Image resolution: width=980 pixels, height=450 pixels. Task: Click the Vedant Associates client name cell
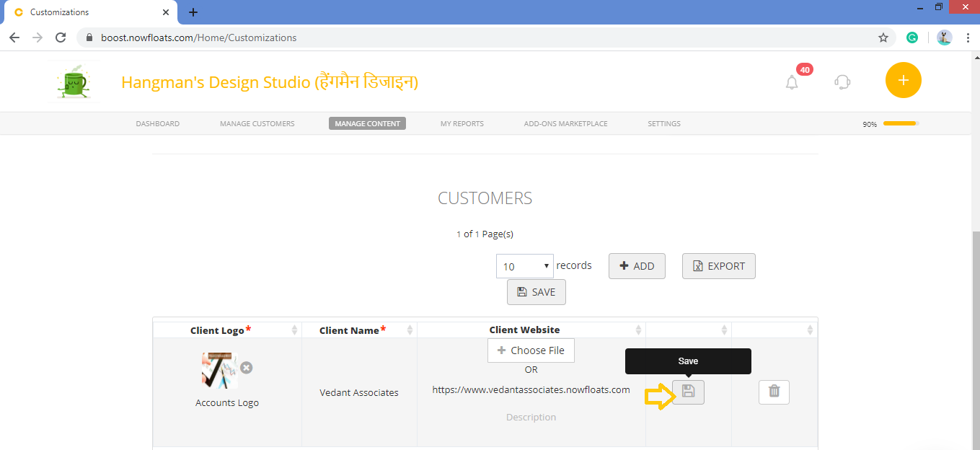359,392
